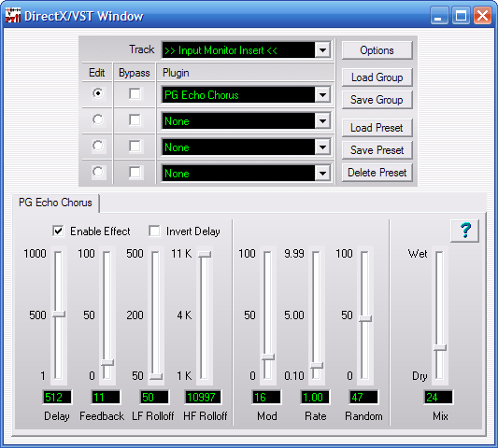Click the Wet/Dry Mix slider handle
The image size is (498, 448).
[440, 348]
